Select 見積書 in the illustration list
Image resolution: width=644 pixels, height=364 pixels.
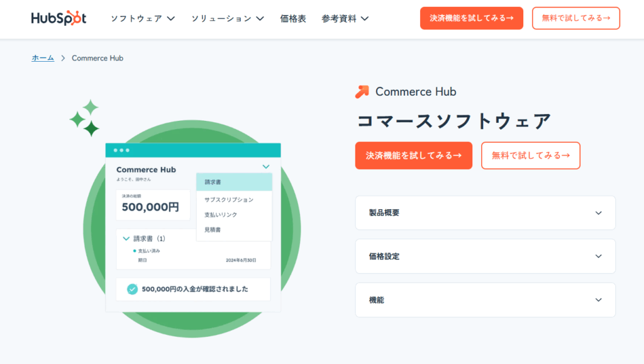[x=213, y=229]
